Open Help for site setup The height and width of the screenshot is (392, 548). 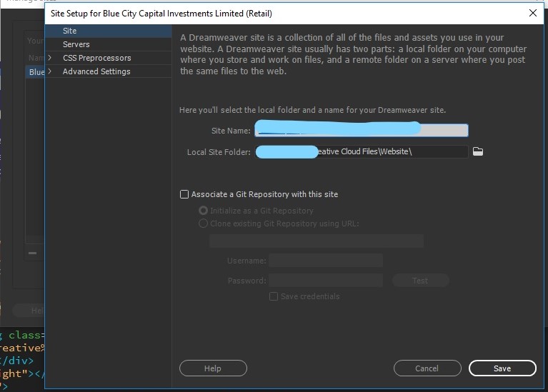pos(213,368)
